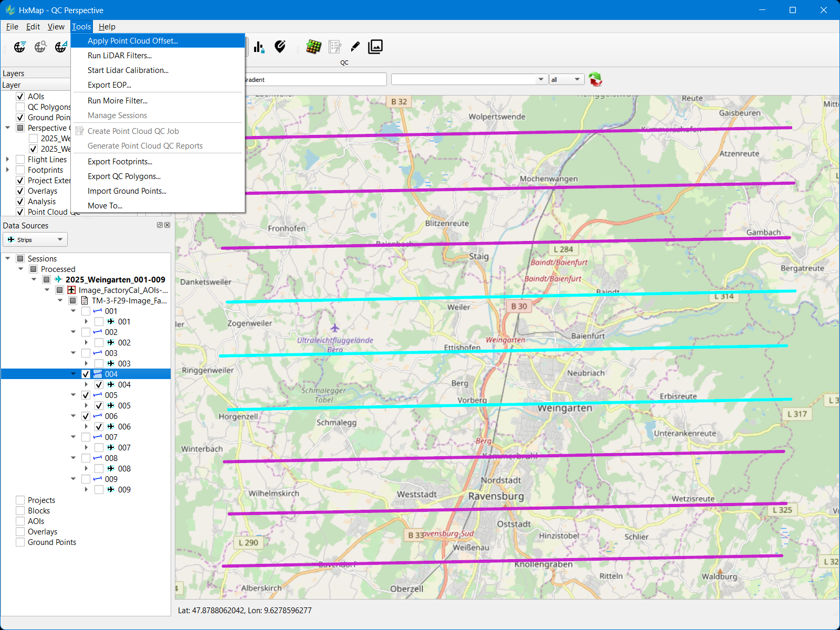Select the black pen edit tool
This screenshot has height=630, width=840.
355,47
